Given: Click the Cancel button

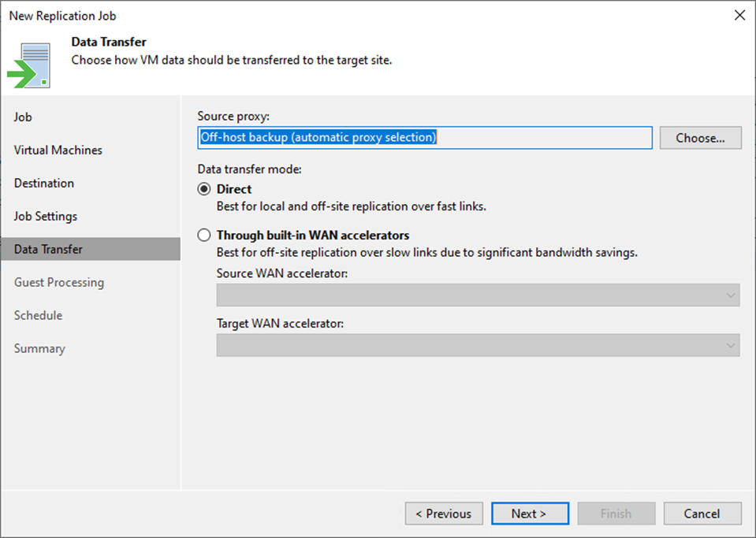Looking at the screenshot, I should [702, 514].
